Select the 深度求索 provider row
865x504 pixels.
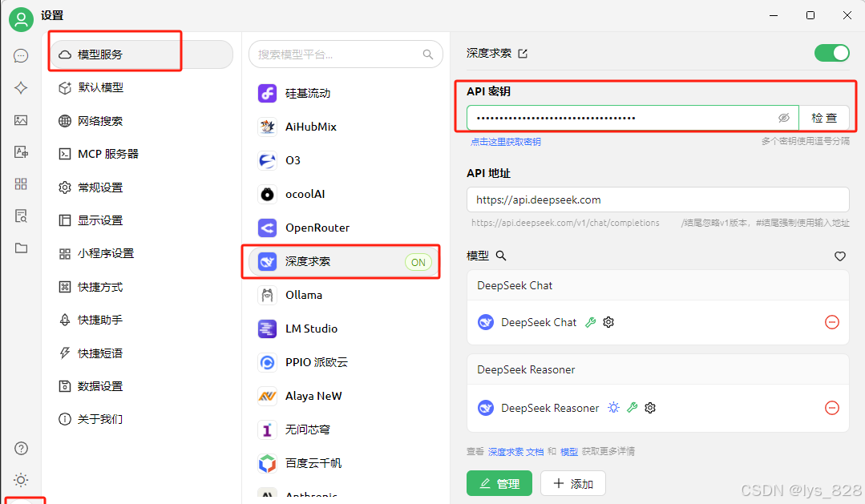coord(346,261)
